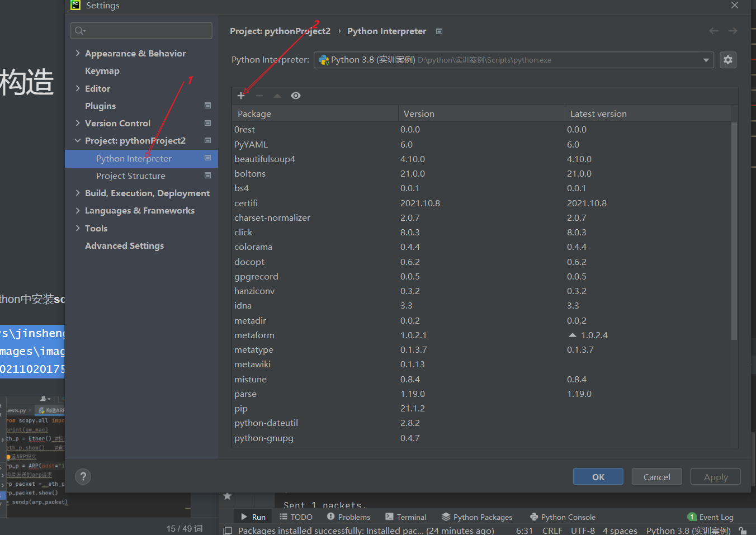Click the project icon beside Version Control
This screenshot has height=535, width=756.
(x=207, y=123)
